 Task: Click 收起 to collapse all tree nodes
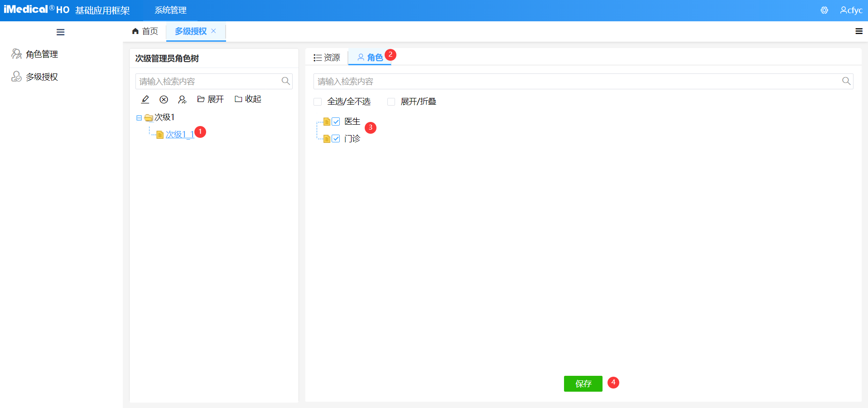point(248,99)
